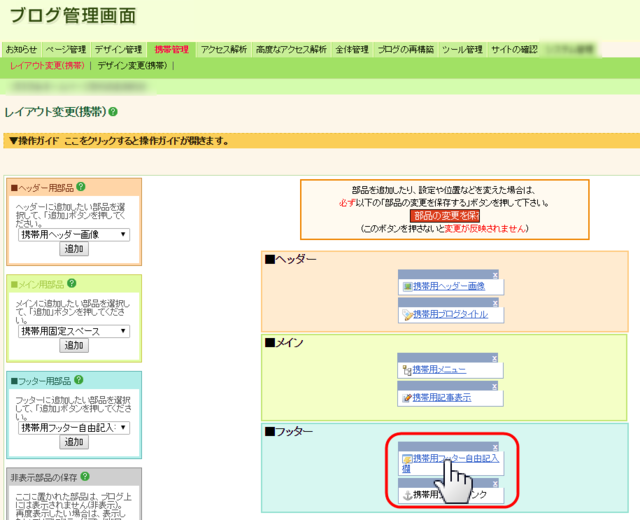The height and width of the screenshot is (520, 640).
Task: Open the 携帯用フッター自由記入 dropdown
Action: click(74, 427)
